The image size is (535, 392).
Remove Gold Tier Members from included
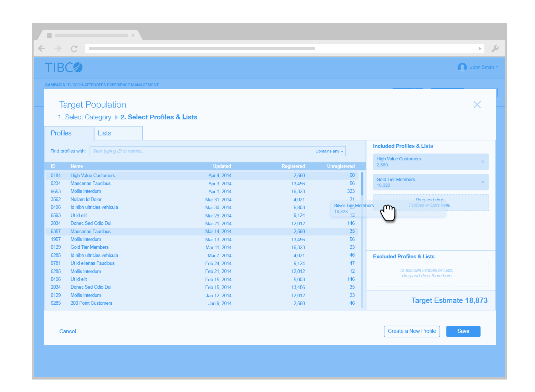click(x=483, y=182)
